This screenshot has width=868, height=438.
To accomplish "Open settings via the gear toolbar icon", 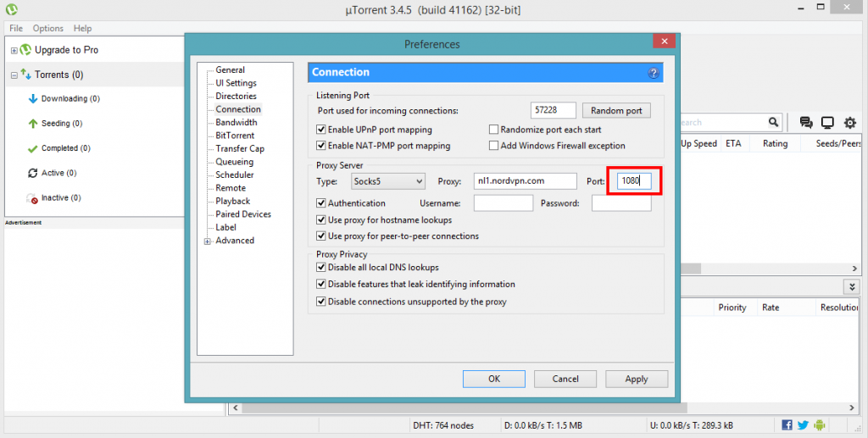I will point(849,122).
